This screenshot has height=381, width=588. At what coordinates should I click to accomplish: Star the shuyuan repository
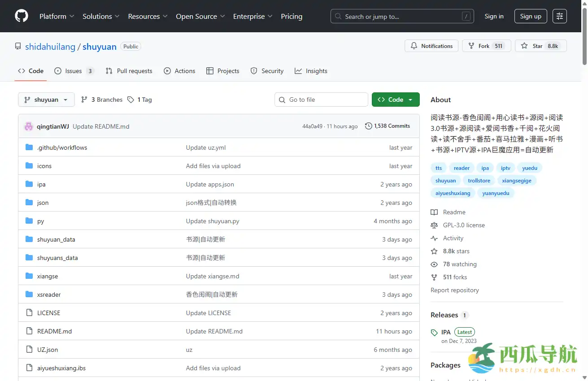[x=540, y=46]
